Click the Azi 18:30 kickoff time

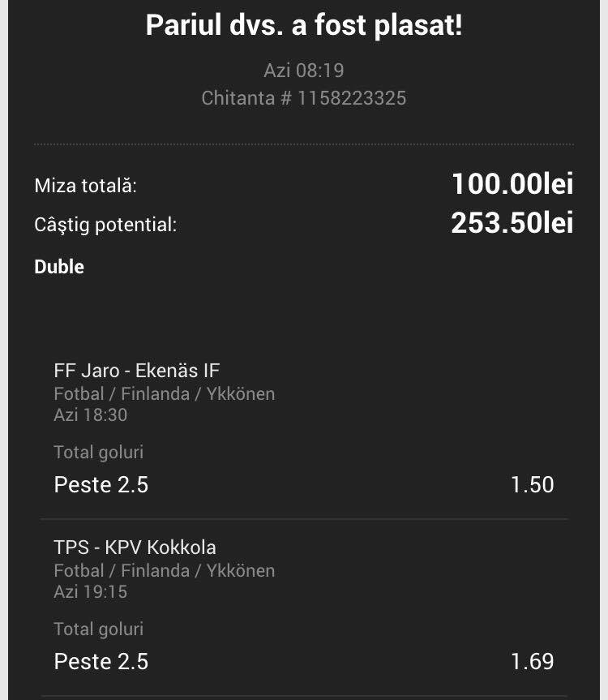coord(91,415)
